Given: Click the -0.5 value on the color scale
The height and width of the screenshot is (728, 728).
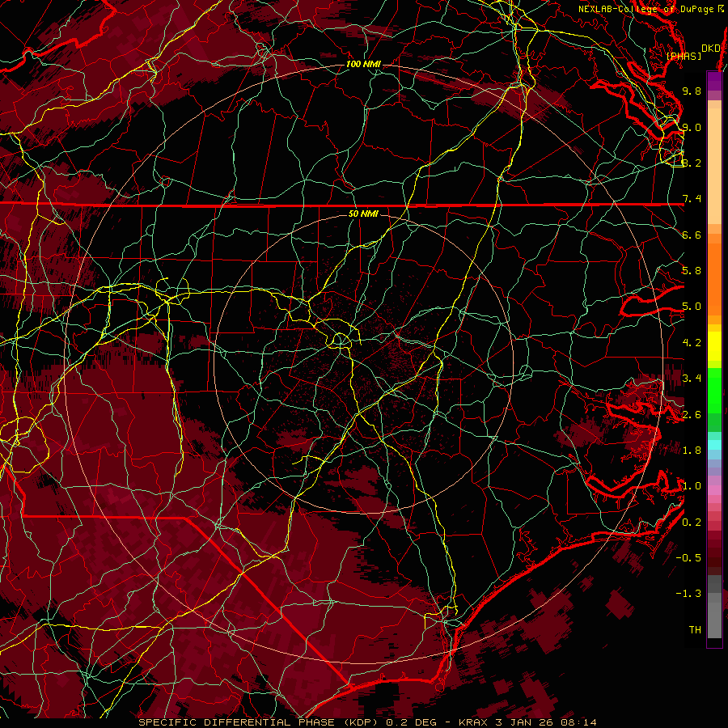Looking at the screenshot, I should click(x=688, y=558).
